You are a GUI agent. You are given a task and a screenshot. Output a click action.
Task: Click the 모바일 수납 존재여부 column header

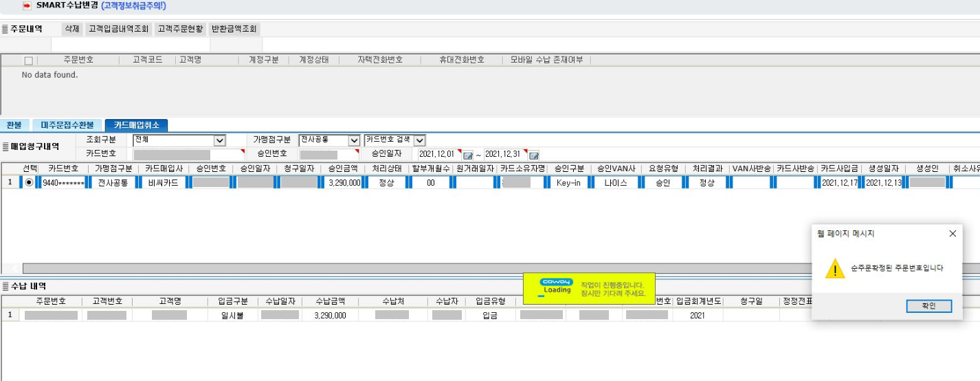(546, 61)
